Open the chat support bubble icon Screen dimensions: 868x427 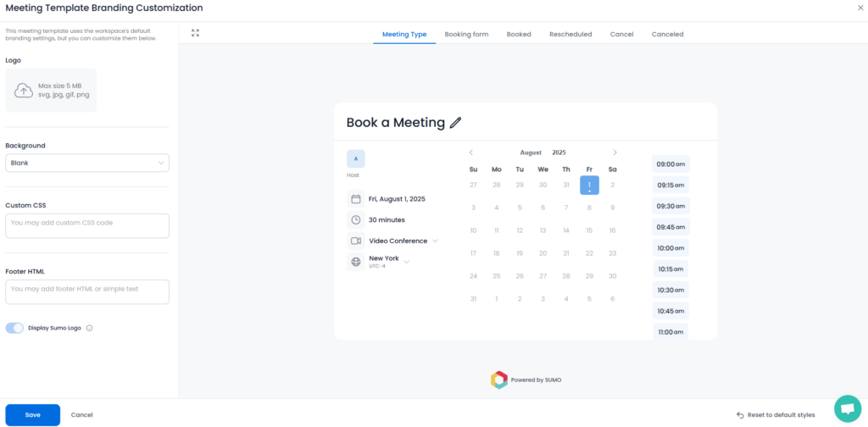pyautogui.click(x=848, y=408)
